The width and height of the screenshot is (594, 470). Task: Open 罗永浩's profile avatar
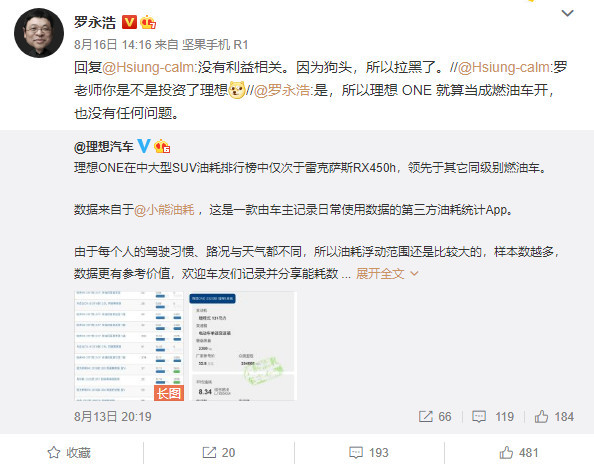[x=39, y=33]
